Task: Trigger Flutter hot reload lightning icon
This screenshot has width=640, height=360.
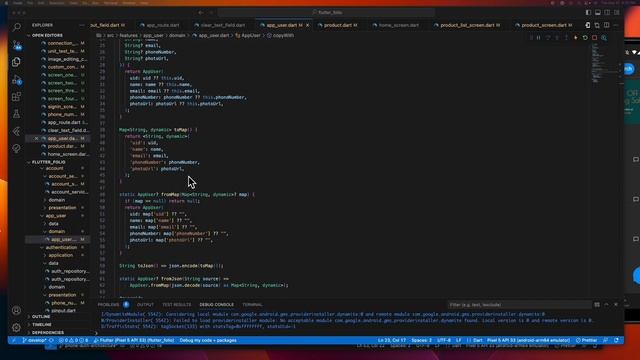Action: point(576,38)
